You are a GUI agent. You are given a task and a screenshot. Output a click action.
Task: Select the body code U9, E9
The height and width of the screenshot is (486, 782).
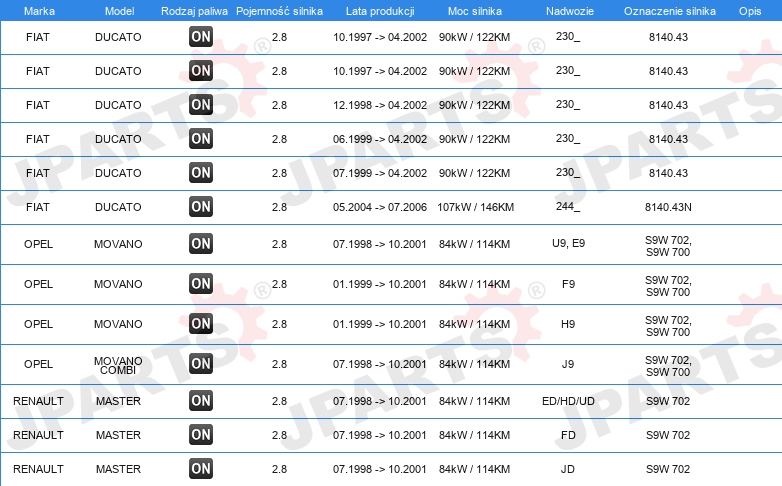pyautogui.click(x=569, y=243)
